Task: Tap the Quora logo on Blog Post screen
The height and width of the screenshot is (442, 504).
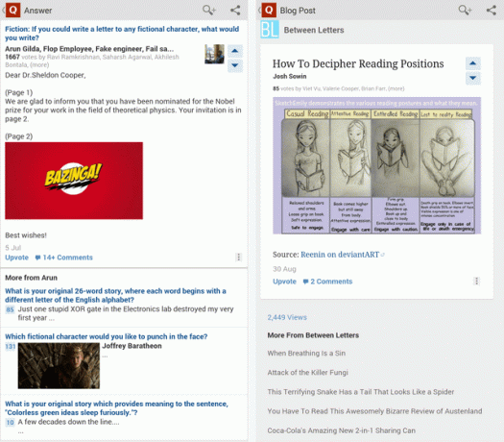Action: [x=269, y=11]
